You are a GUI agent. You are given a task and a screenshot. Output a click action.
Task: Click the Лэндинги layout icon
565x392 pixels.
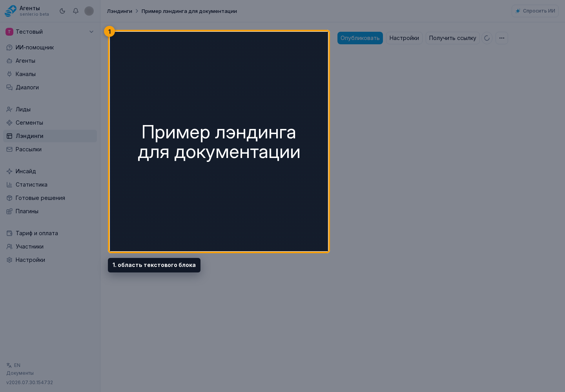9,136
